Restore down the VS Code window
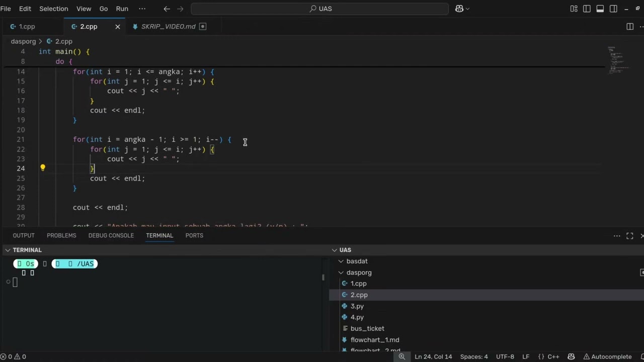 click(638, 9)
